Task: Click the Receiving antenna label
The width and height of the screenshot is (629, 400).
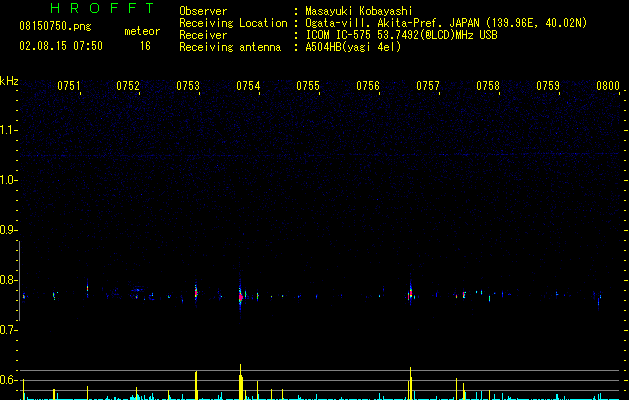Action: pos(230,47)
